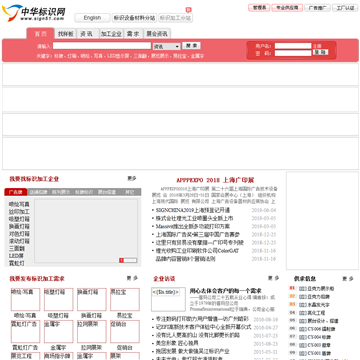360x360 pixels.
Task: Click the 注册 register link
Action: coord(317,46)
